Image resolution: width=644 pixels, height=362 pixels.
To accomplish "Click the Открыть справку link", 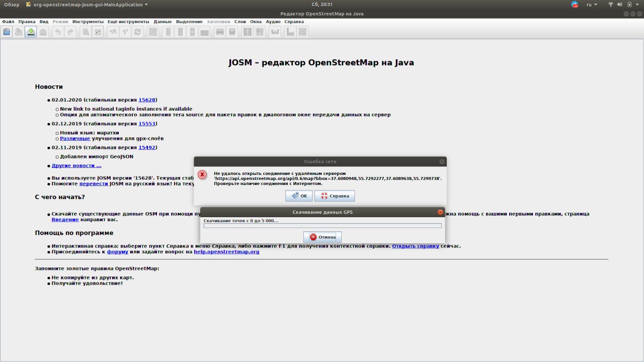I will pos(416,246).
